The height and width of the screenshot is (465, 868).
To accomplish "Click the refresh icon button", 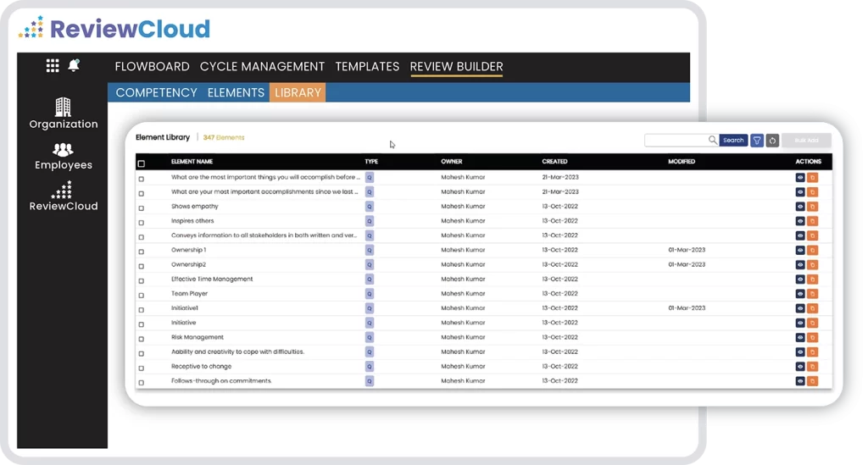I will [772, 141].
